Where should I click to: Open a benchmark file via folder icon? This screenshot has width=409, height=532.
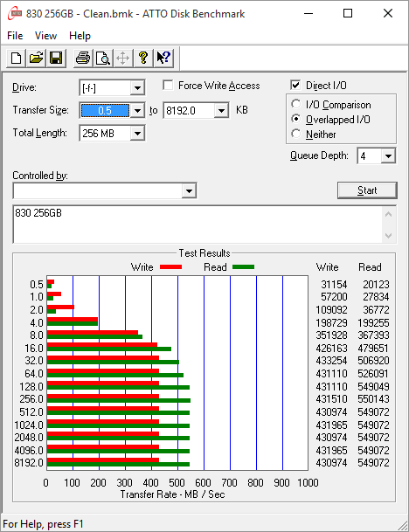click(36, 59)
